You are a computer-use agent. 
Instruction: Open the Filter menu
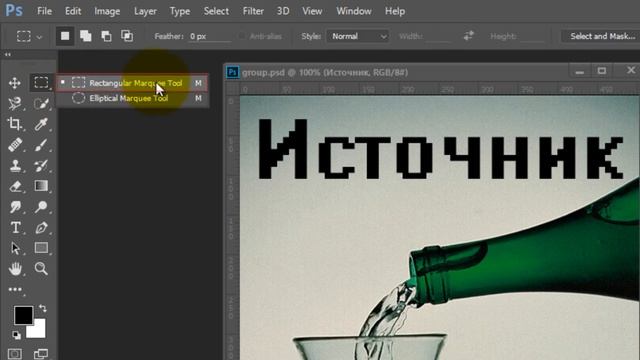[x=253, y=11]
